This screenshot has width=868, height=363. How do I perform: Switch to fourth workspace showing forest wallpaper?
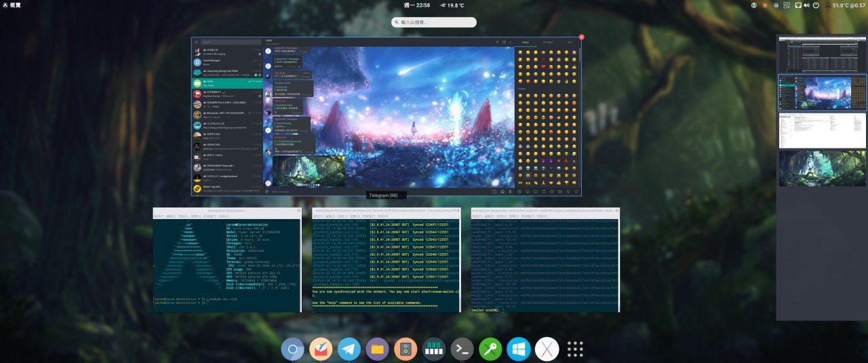[822, 168]
